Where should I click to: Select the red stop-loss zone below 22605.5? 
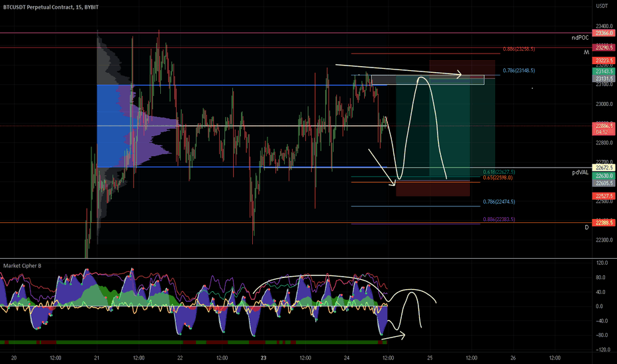[433, 189]
